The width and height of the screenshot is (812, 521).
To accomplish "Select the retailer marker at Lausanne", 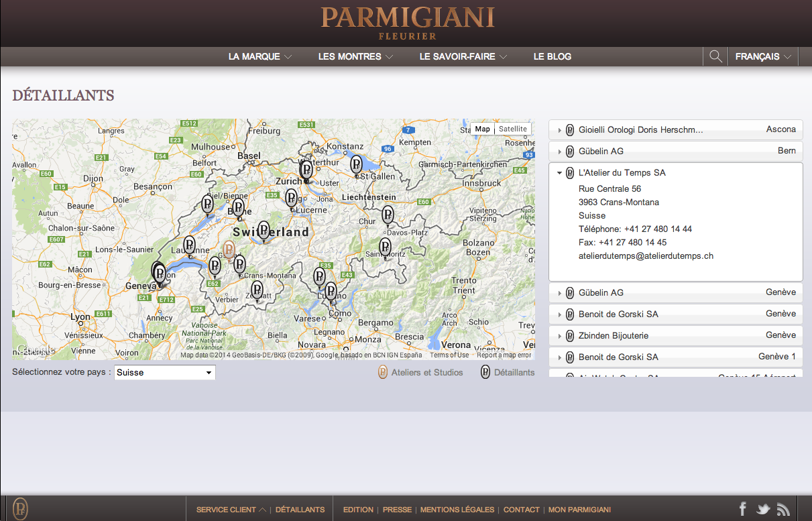I will click(x=190, y=245).
